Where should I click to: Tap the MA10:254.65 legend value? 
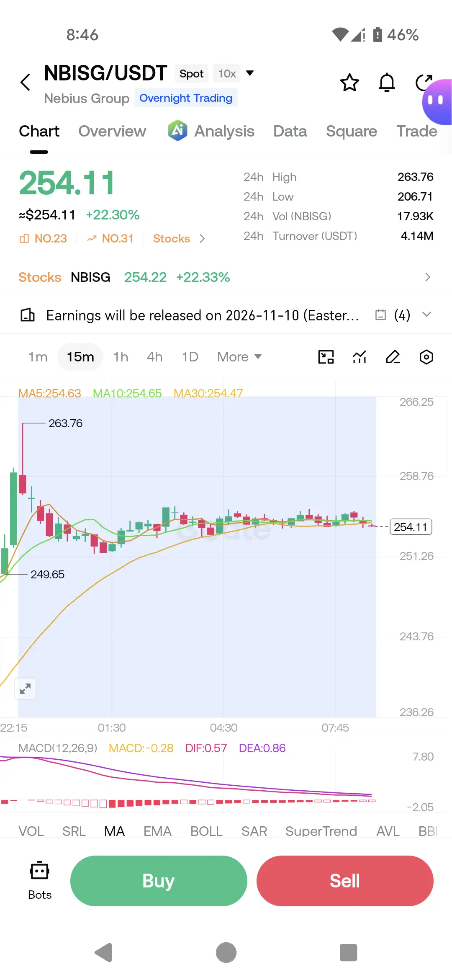(x=127, y=393)
